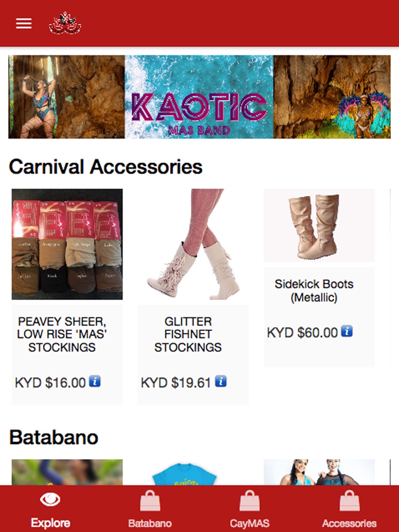Screen dimensions: 399x532
Task: Show info for the $19.61 fishnet price
Action: (x=221, y=381)
